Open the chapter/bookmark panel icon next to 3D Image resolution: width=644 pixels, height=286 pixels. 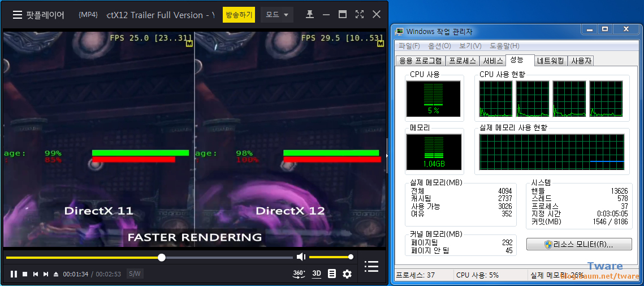click(332, 274)
